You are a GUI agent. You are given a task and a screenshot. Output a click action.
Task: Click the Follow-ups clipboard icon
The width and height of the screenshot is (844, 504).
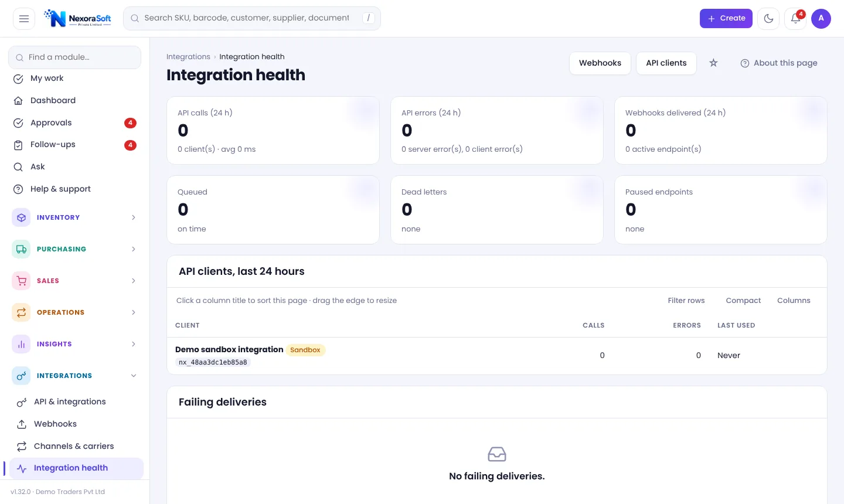point(18,145)
